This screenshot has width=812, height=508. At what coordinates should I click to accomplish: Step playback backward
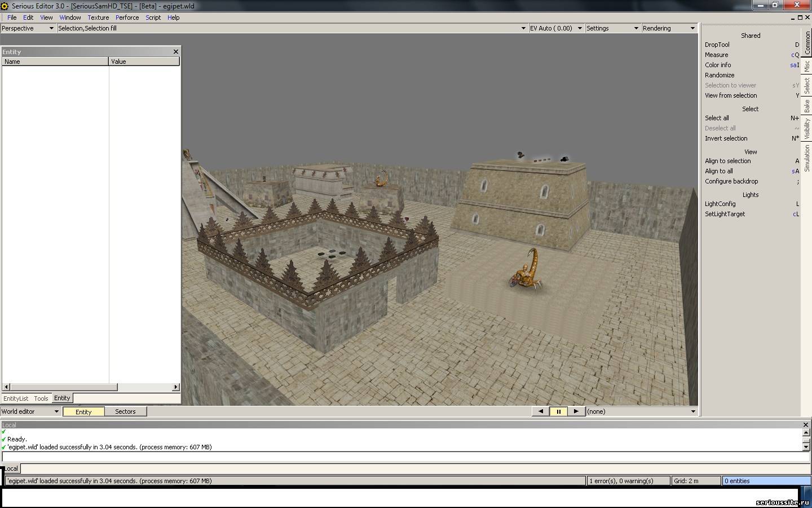541,411
